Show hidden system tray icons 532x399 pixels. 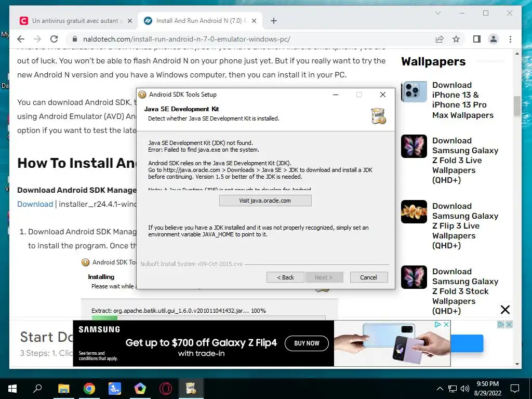click(x=440, y=389)
